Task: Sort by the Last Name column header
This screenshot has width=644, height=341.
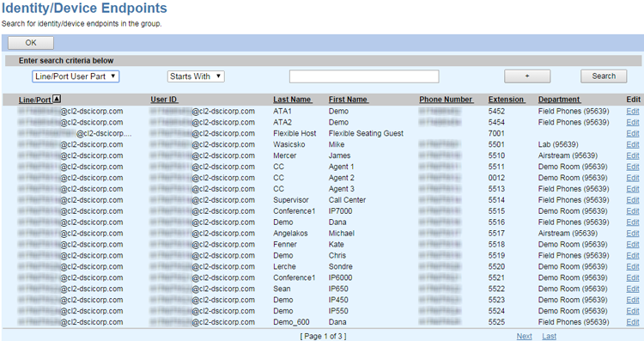Action: pyautogui.click(x=293, y=100)
